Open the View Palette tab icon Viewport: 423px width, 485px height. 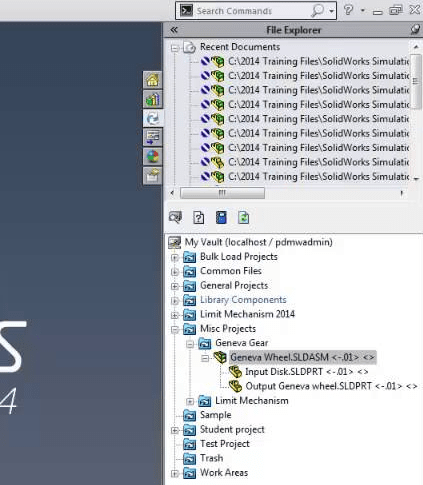coord(153,137)
